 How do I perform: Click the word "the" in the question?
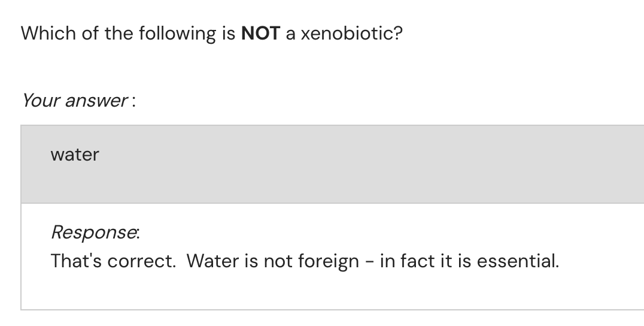click(119, 33)
